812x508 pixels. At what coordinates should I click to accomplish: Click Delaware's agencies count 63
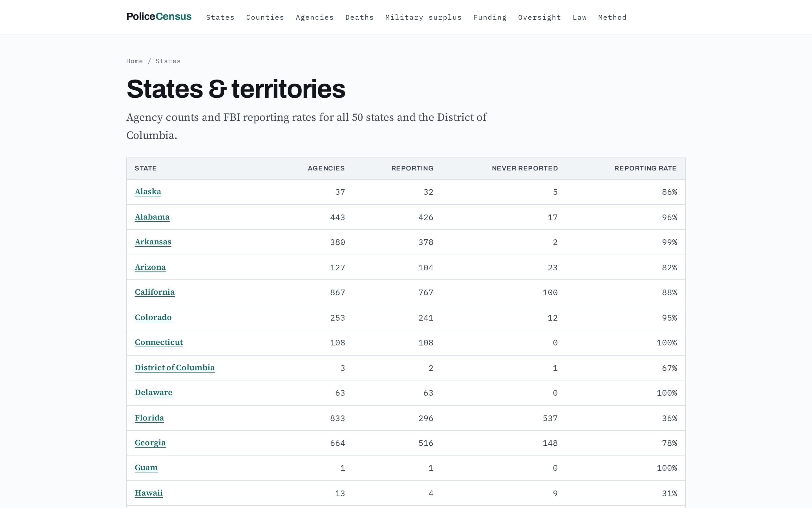click(340, 393)
